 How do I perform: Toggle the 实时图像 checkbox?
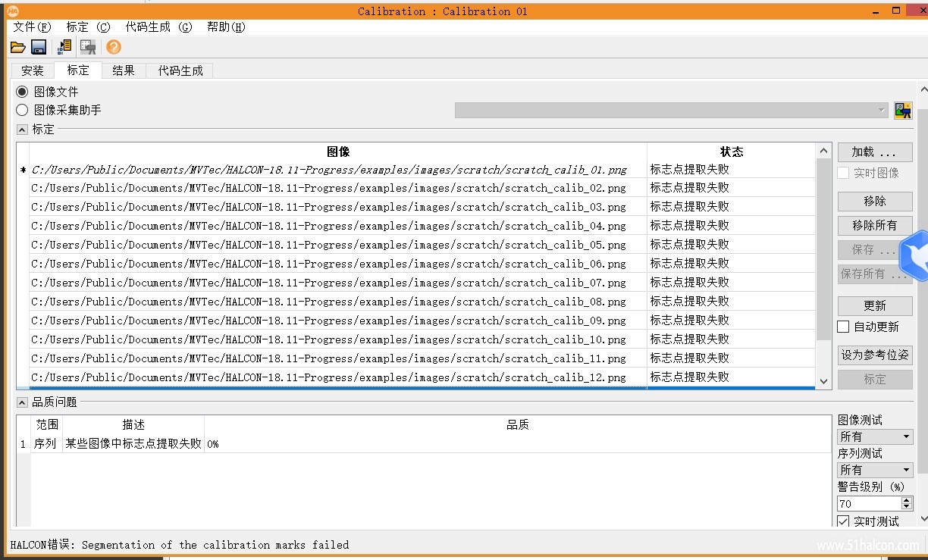pyautogui.click(x=843, y=173)
